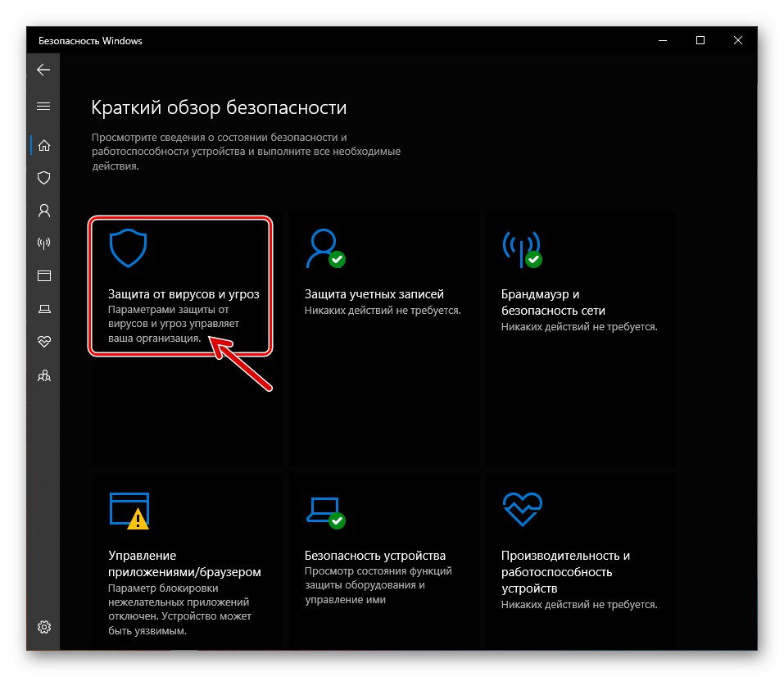Open Управление приложениями/браузером
The image size is (784, 677).
click(184, 563)
